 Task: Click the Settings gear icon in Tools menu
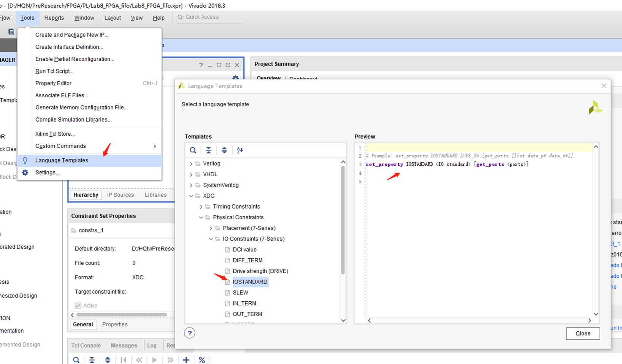25,173
